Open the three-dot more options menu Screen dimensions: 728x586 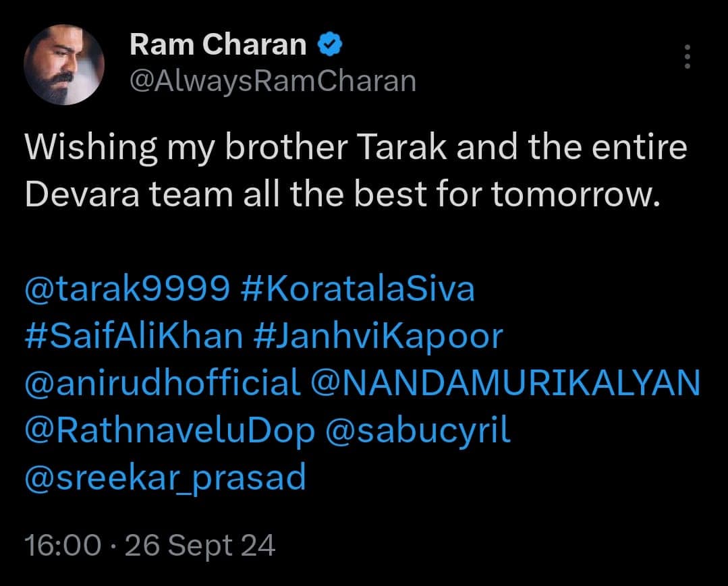[x=687, y=57]
